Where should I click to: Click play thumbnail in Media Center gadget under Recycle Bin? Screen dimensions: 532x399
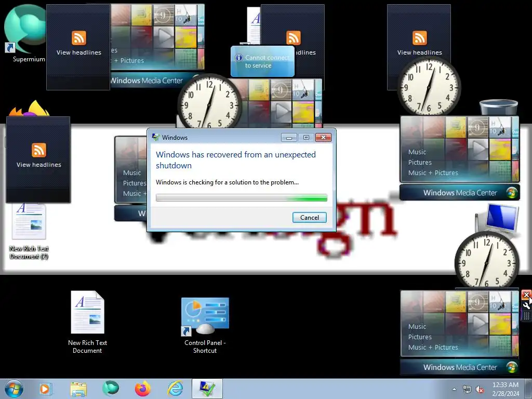point(478,149)
